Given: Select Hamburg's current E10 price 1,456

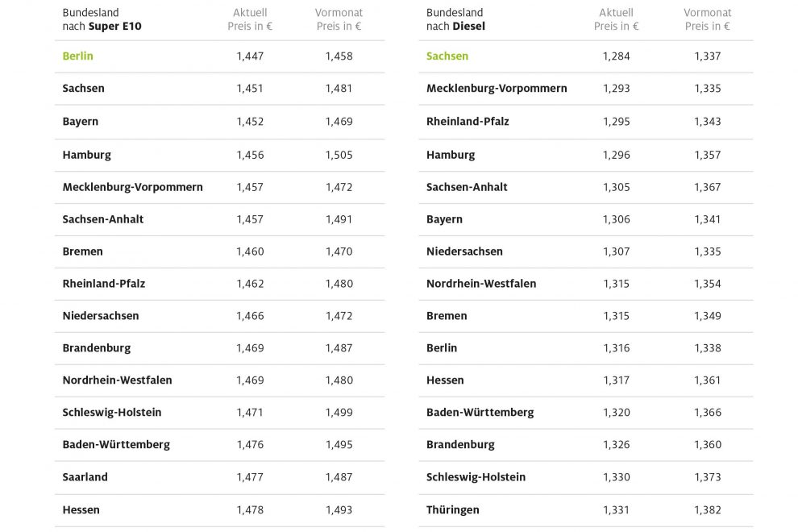Looking at the screenshot, I should click(x=250, y=155).
